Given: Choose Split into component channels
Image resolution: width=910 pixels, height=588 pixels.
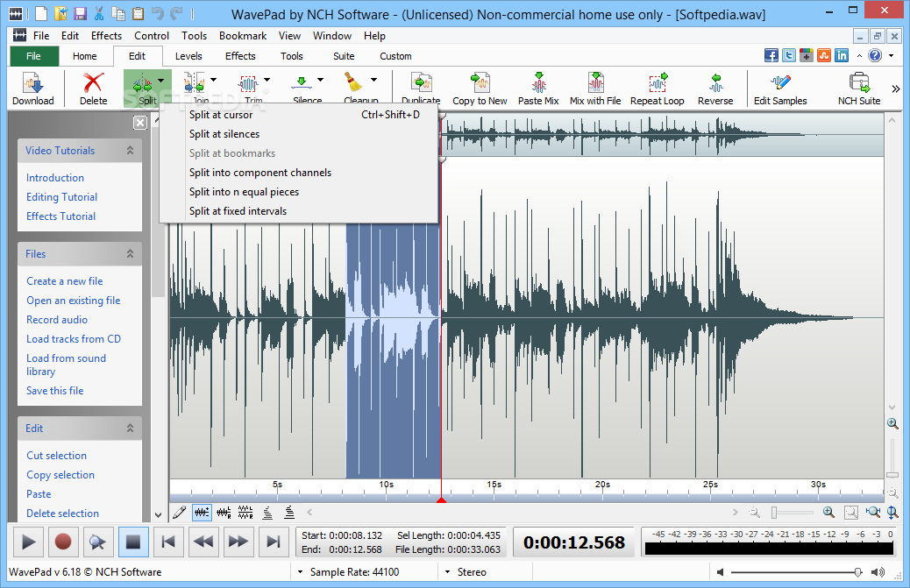Looking at the screenshot, I should coord(298,173).
